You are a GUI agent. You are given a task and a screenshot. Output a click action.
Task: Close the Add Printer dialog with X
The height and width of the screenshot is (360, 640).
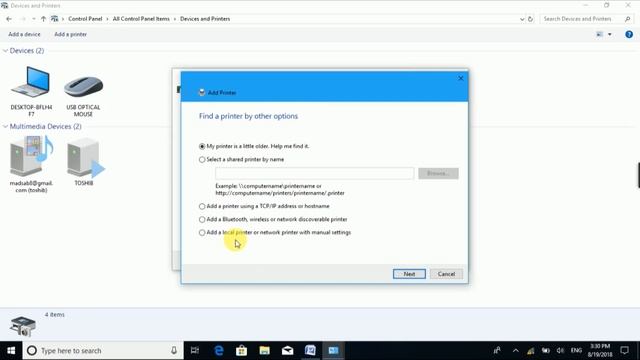(x=460, y=78)
